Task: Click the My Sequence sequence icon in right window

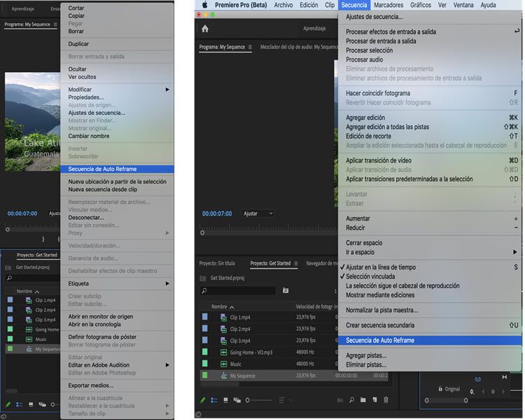Action: 224,376
